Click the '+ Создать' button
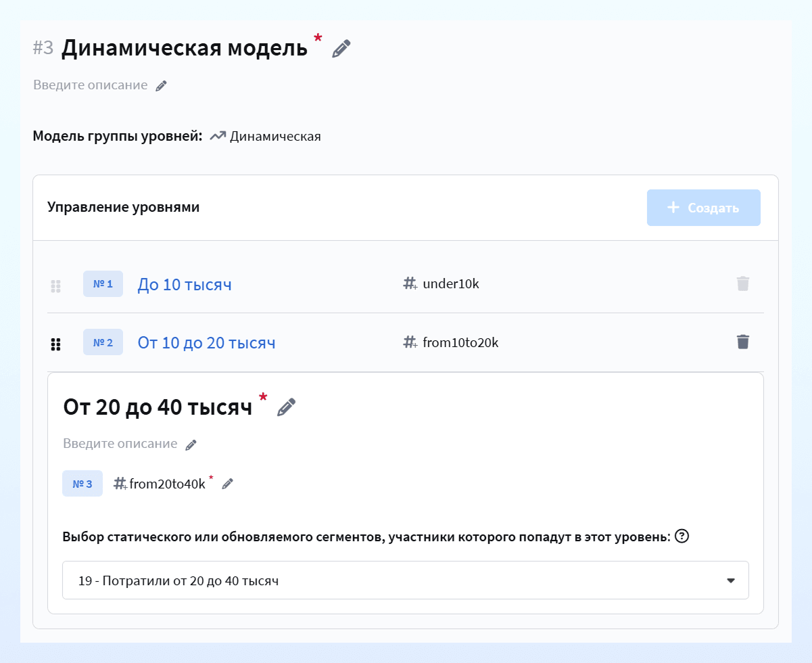This screenshot has width=812, height=663. tap(704, 208)
